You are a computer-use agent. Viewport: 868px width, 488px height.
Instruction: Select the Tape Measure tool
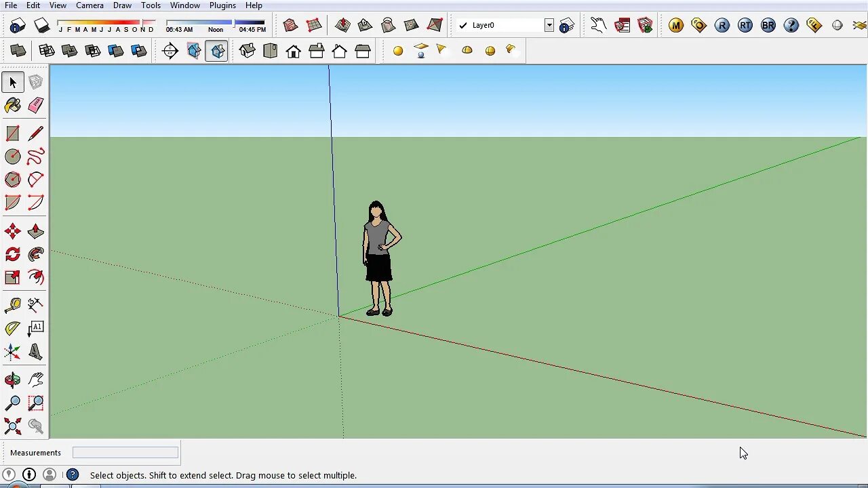click(13, 306)
